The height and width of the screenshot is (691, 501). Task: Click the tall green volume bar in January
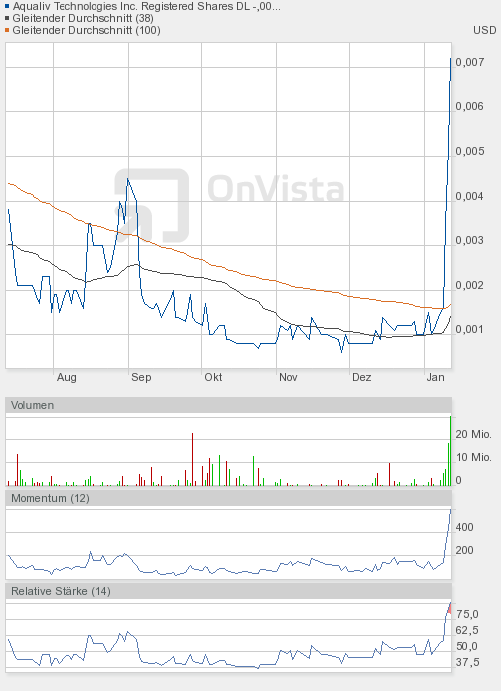(x=450, y=450)
